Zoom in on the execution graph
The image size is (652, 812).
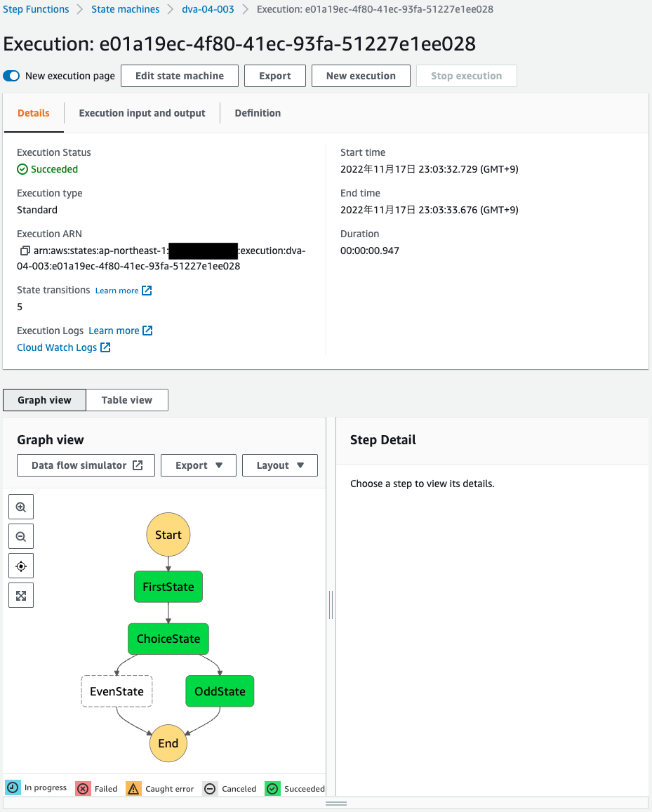[x=20, y=506]
